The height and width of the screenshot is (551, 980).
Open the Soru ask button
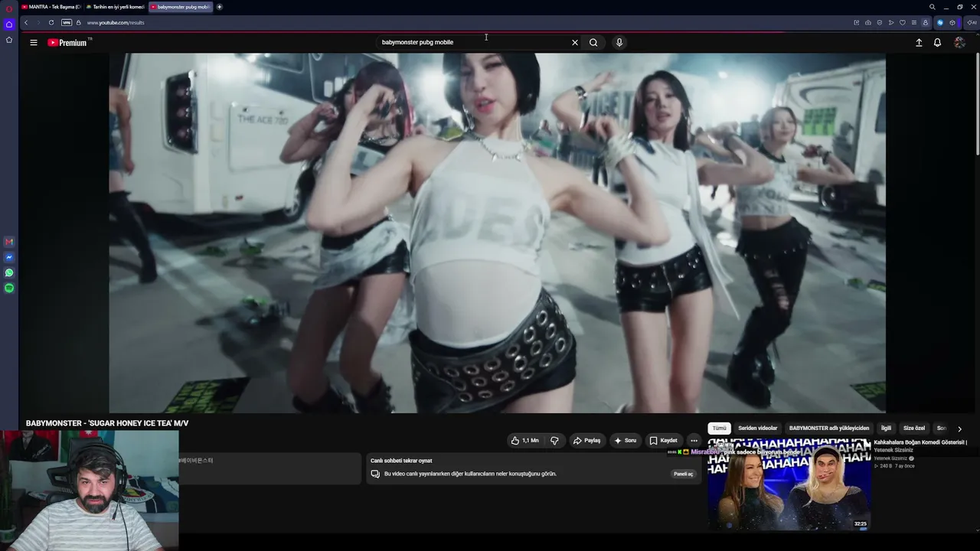[626, 441]
